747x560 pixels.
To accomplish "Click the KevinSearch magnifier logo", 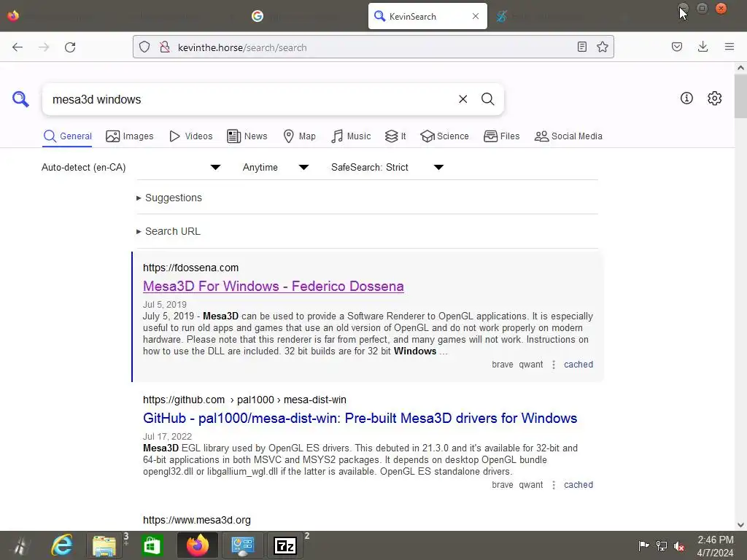I will [20, 99].
